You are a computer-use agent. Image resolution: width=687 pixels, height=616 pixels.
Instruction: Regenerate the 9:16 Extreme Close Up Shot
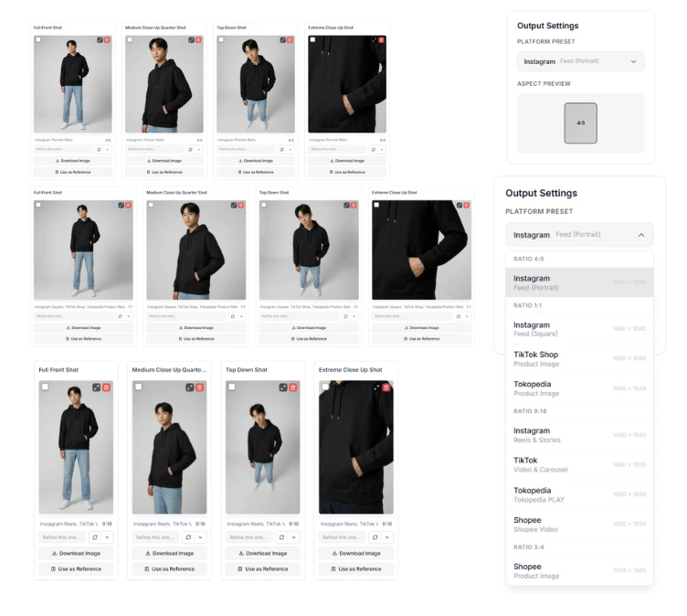point(375,537)
